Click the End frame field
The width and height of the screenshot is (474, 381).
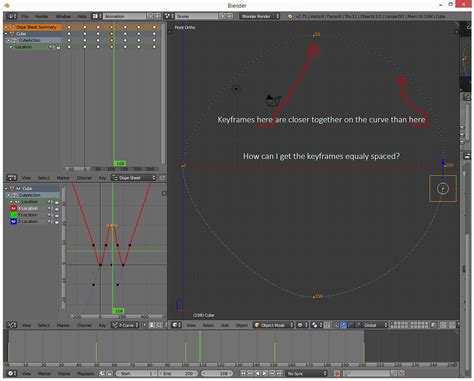click(x=178, y=374)
